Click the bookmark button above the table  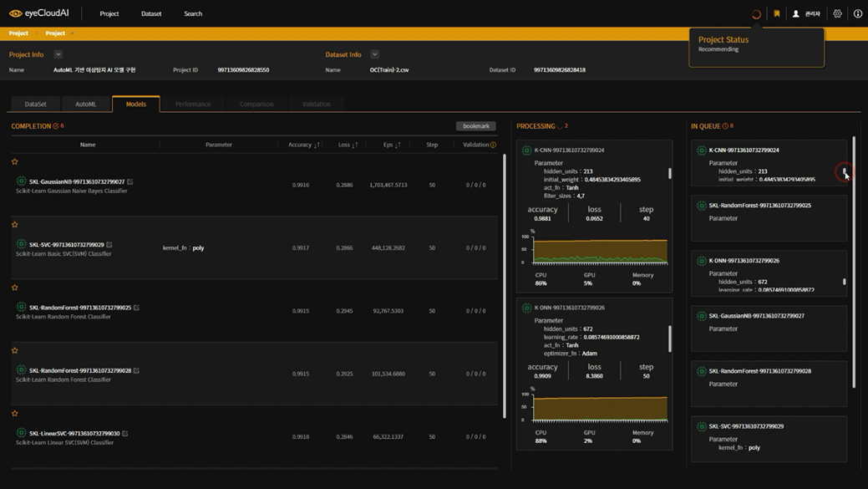tap(475, 126)
